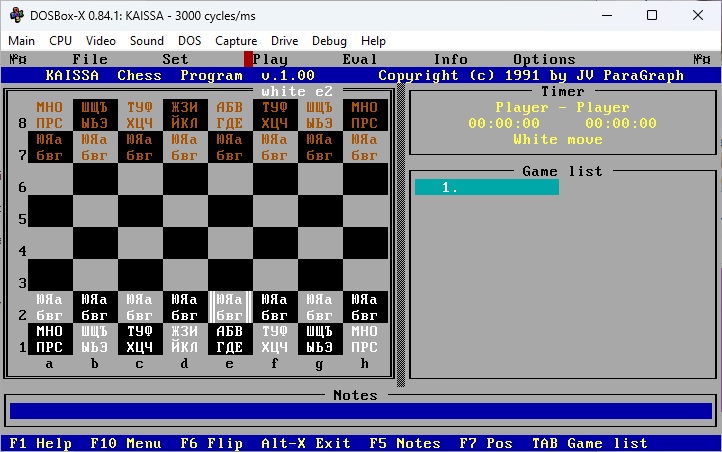Select the white knight on g1
The width and height of the screenshot is (722, 452).
(320, 339)
